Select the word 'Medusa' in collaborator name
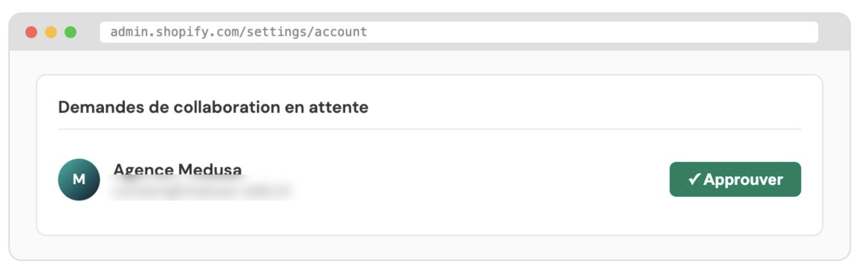This screenshot has height=273, width=868. (x=210, y=168)
